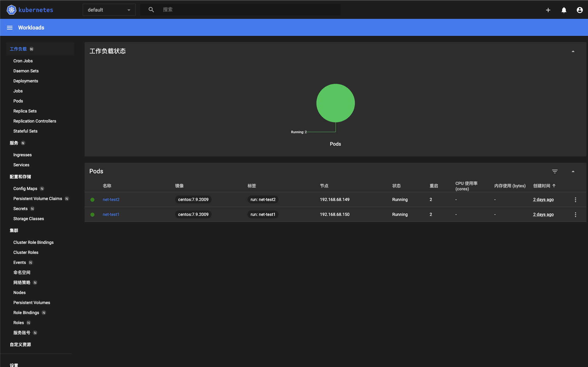Click the run: net-test1 label chip

(263, 215)
